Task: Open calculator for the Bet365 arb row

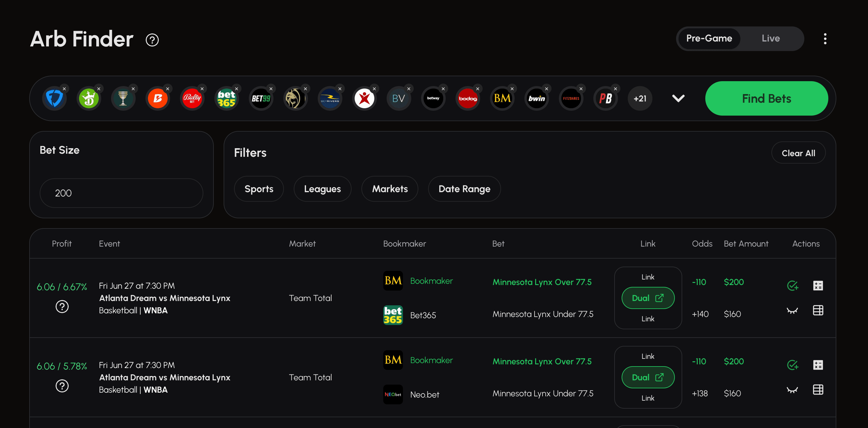Action: pyautogui.click(x=818, y=286)
